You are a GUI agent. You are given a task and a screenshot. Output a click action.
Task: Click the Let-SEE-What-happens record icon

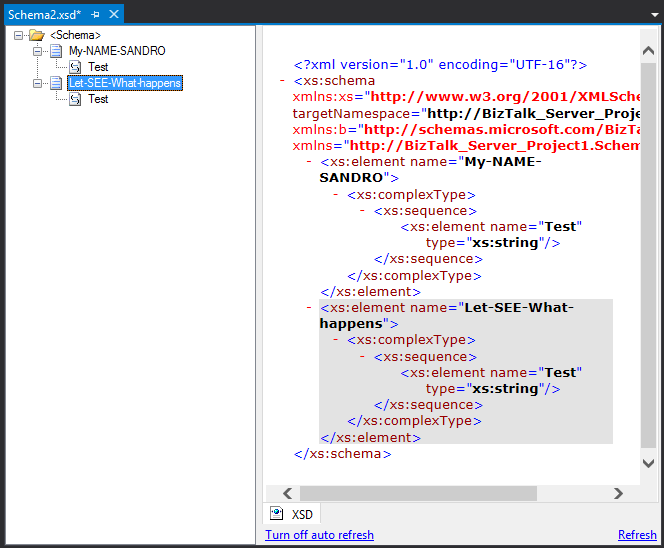(56, 83)
